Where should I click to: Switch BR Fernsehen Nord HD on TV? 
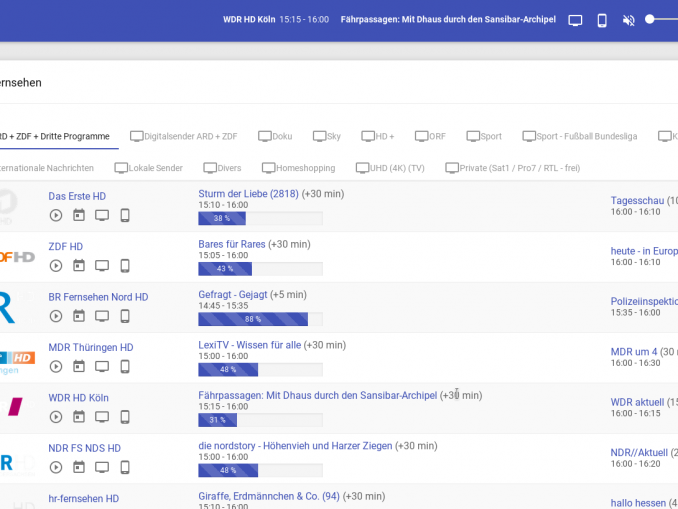point(102,316)
